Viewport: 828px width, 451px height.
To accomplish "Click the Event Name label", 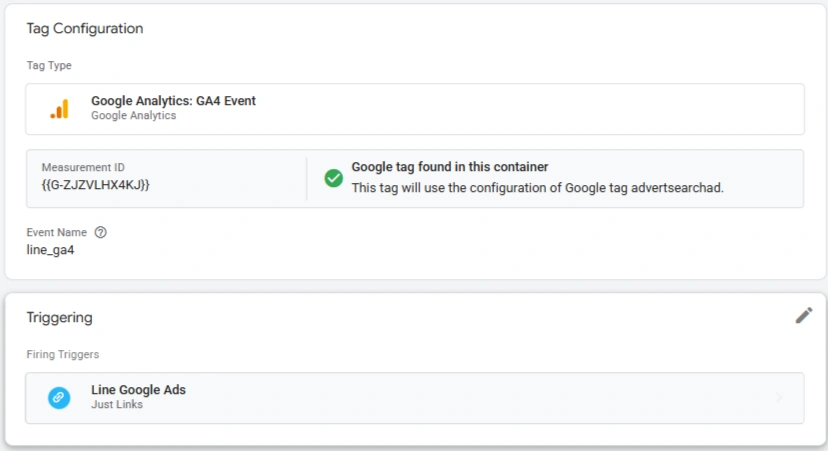I will (x=57, y=232).
